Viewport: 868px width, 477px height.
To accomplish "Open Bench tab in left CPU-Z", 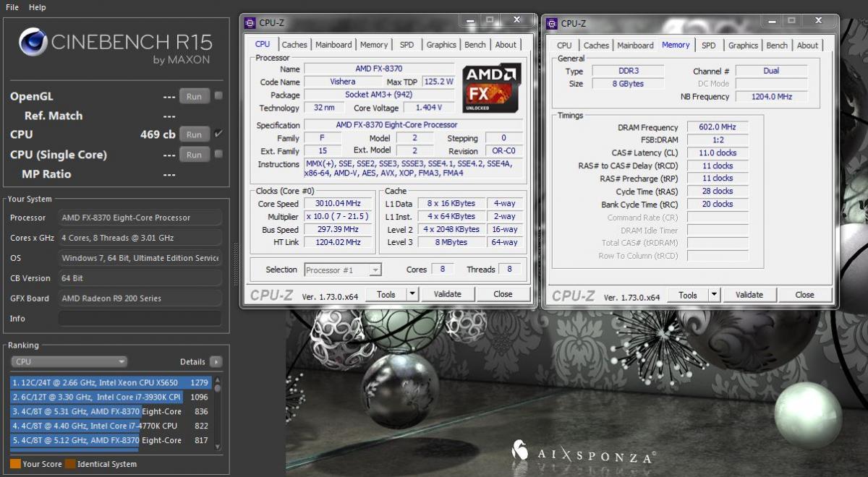I will click(475, 45).
